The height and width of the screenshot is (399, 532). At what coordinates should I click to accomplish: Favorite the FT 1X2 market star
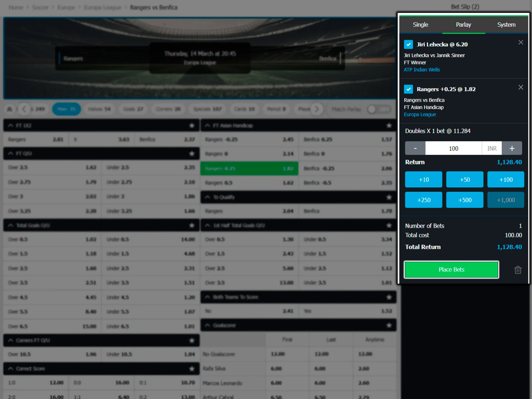(192, 126)
